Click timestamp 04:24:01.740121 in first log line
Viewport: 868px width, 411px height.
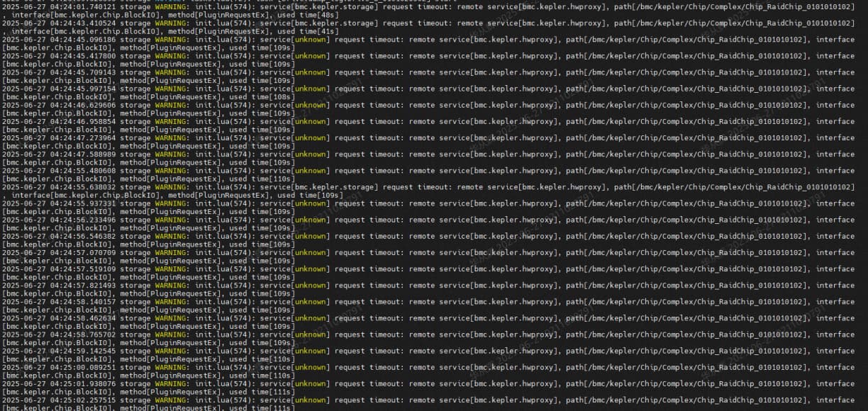pyautogui.click(x=82, y=6)
